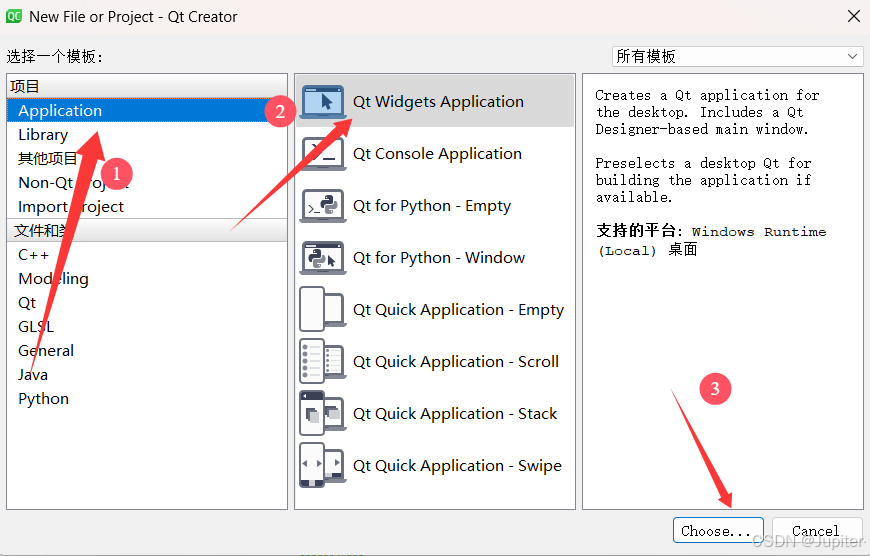Image resolution: width=870 pixels, height=556 pixels.
Task: Click the Qt Quick Application - Empty label
Action: 458,309
